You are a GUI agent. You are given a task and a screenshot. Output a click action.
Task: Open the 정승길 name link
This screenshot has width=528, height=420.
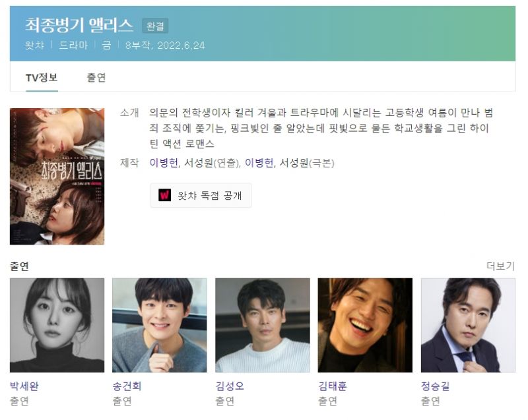435,386
